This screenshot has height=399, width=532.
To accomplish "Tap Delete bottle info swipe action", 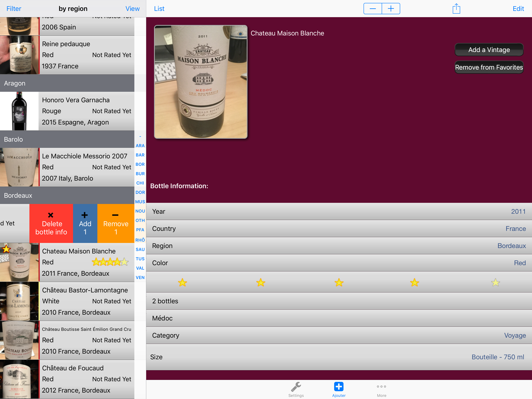I will point(51,224).
